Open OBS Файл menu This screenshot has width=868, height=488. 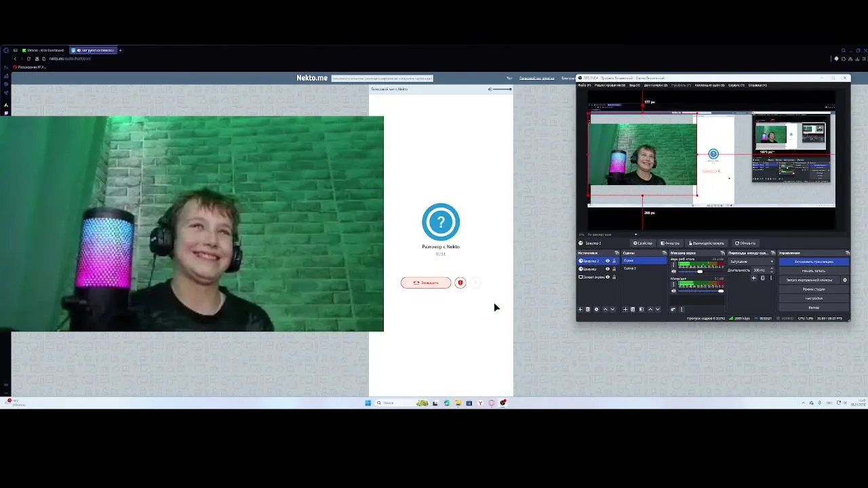tap(584, 85)
